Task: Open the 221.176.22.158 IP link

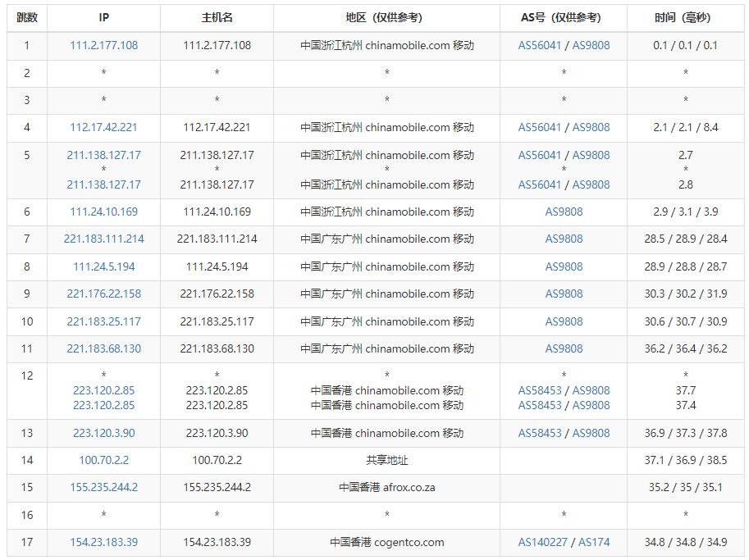Action: point(103,294)
